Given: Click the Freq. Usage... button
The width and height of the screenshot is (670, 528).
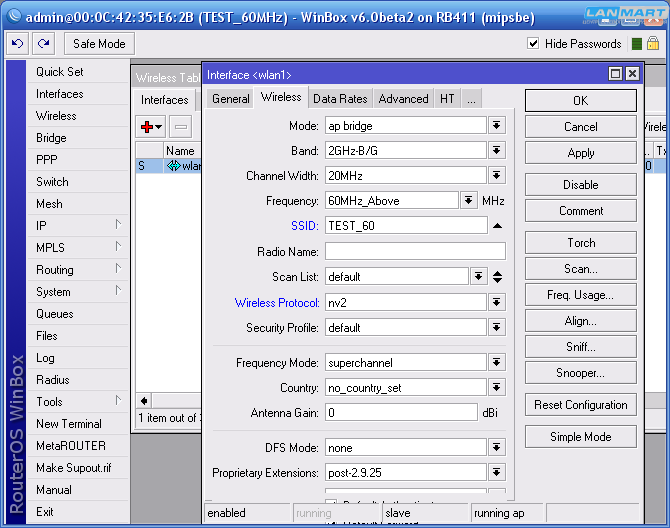Looking at the screenshot, I should (580, 295).
